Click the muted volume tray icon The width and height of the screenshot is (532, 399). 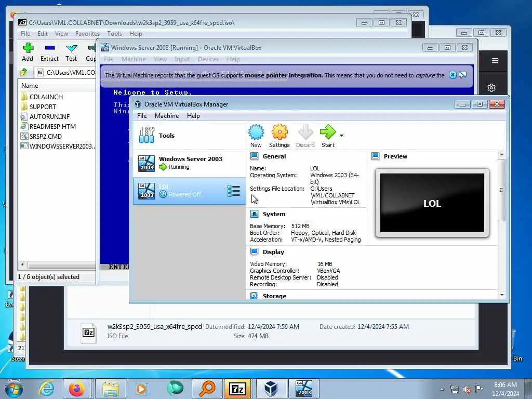point(467,390)
